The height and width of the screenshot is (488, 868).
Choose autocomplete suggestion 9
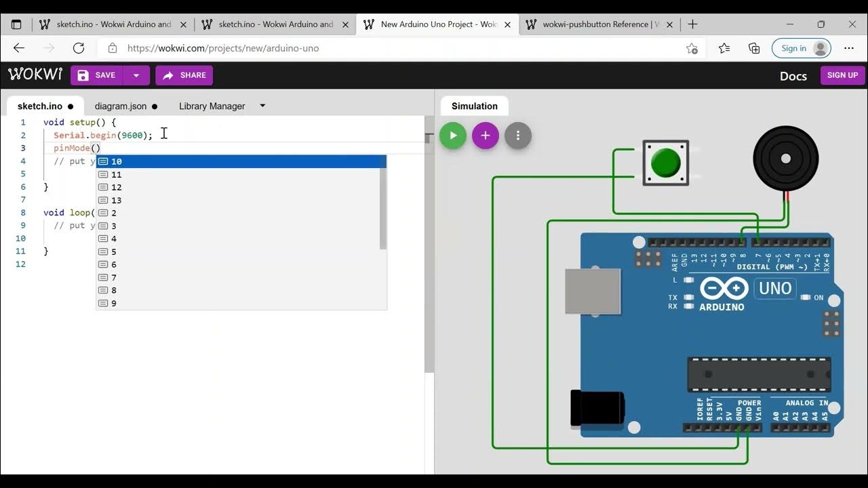tap(241, 303)
